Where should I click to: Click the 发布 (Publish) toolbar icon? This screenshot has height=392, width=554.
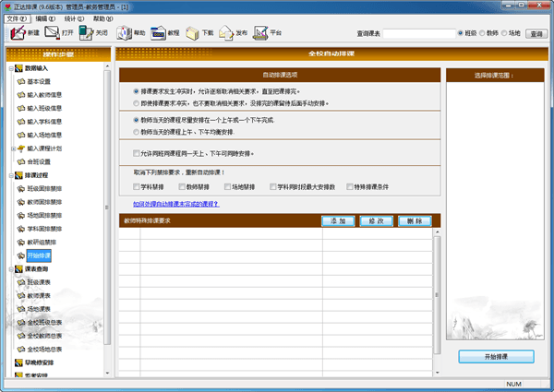point(235,33)
